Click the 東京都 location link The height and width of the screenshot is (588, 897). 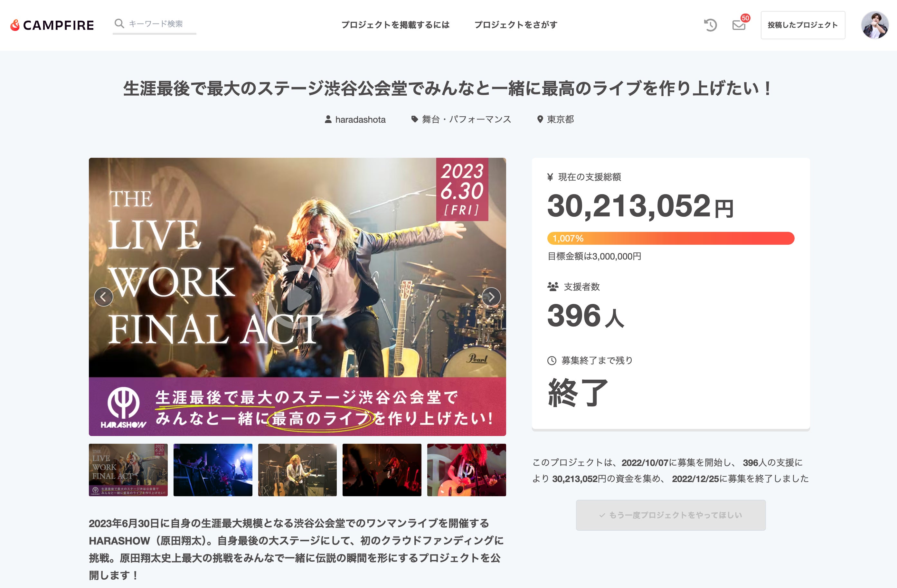pyautogui.click(x=560, y=119)
